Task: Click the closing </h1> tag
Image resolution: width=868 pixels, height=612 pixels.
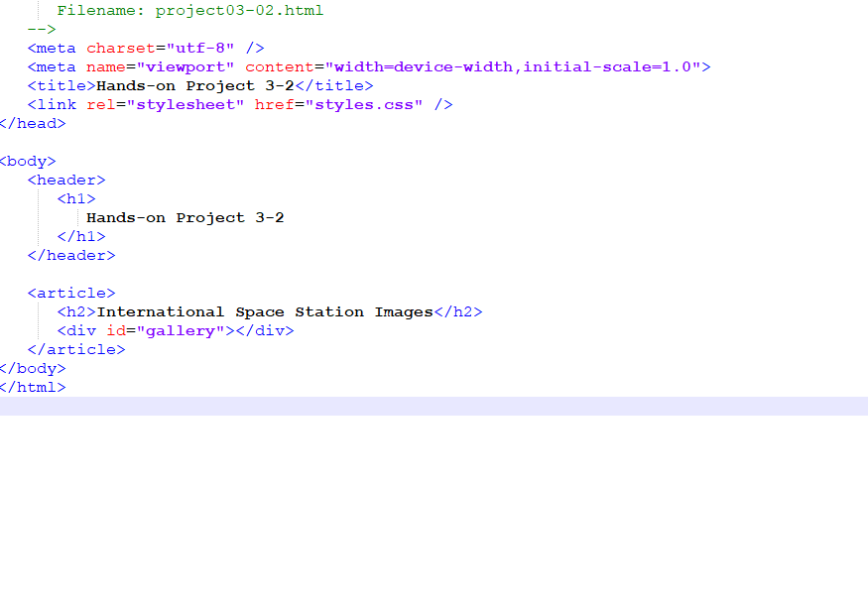Action: coord(81,236)
